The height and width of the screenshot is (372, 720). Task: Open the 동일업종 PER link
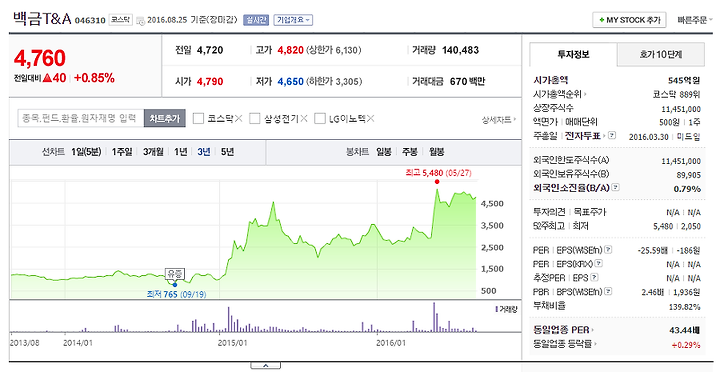563,330
